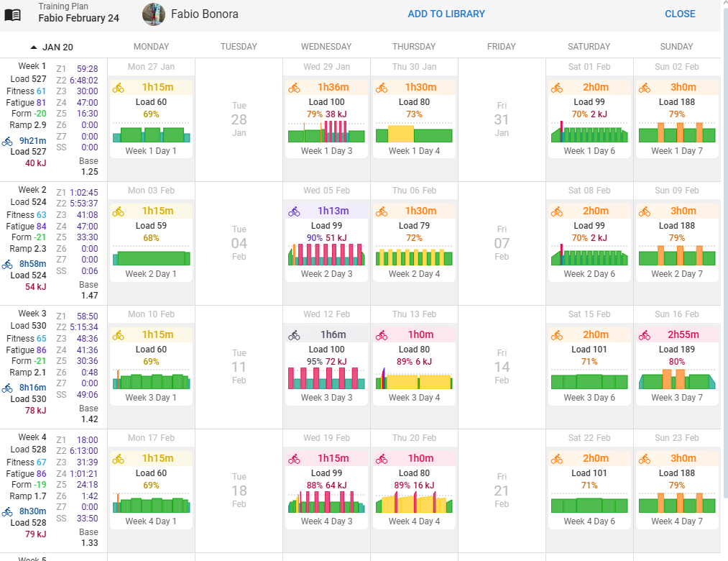Click the ADD TO LIBRARY button
The height and width of the screenshot is (561, 728).
(x=446, y=14)
